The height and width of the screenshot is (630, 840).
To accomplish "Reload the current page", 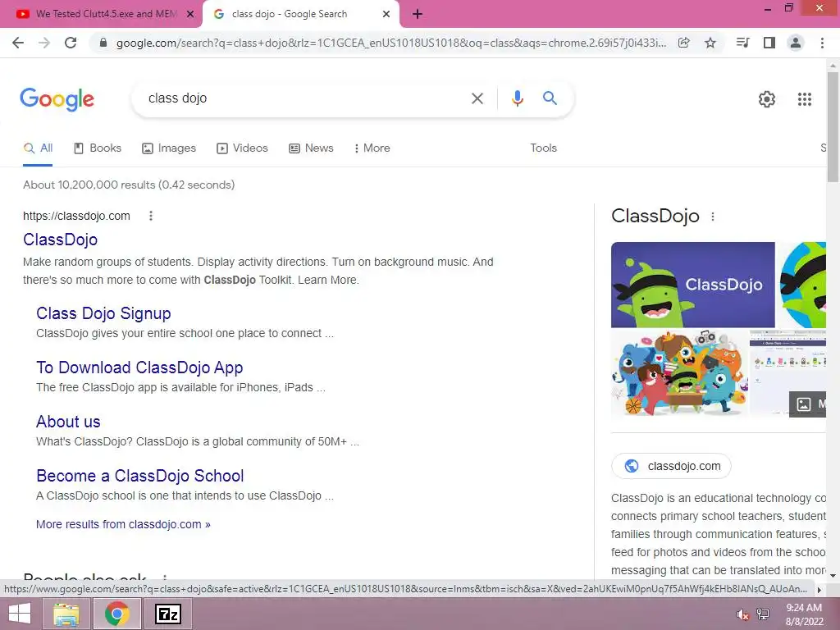I will pos(71,43).
